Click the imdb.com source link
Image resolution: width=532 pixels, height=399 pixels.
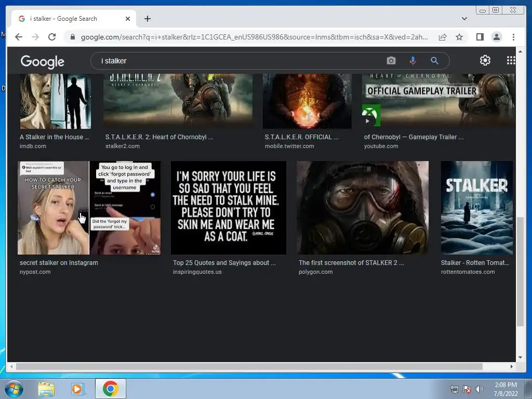tap(33, 146)
